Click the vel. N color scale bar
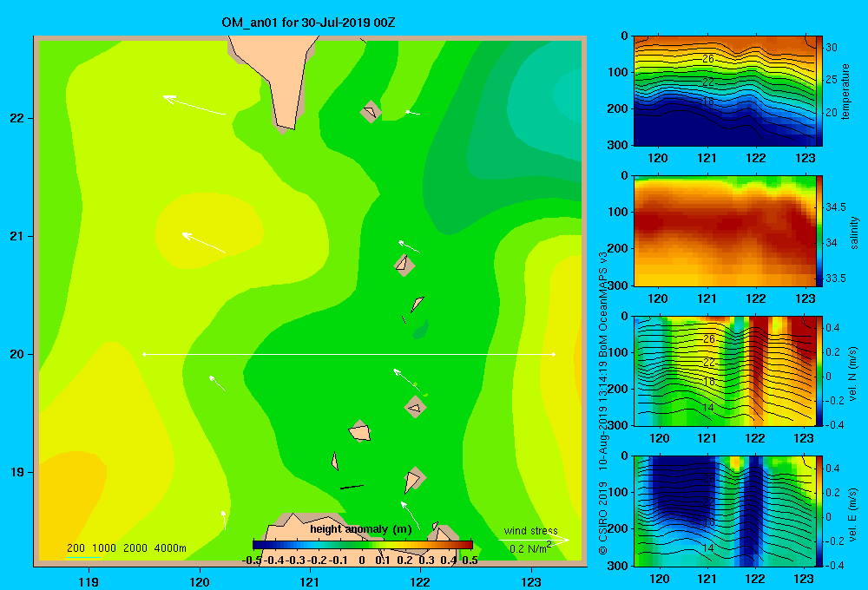Viewport: 868px width, 590px height. click(819, 370)
